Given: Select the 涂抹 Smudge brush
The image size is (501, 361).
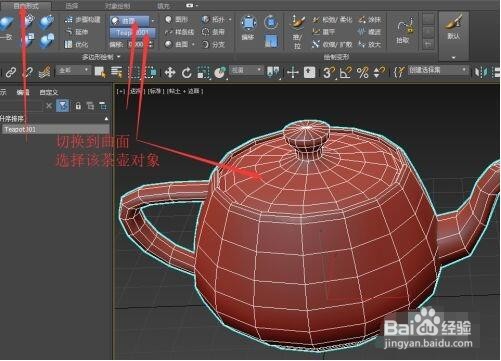Looking at the screenshot, I should 369,20.
